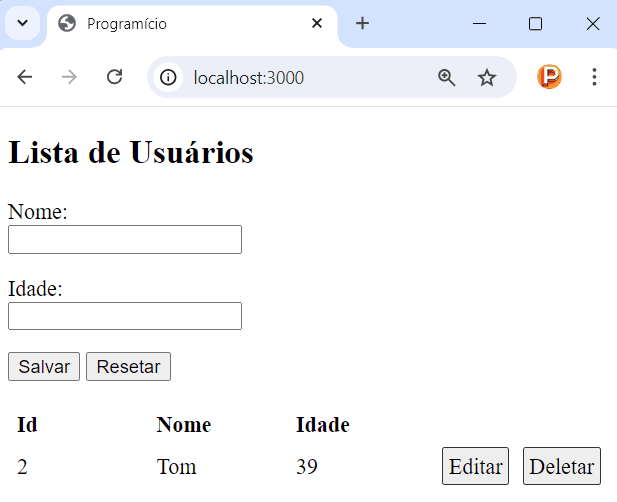Open the tab search dropdown

[22, 23]
